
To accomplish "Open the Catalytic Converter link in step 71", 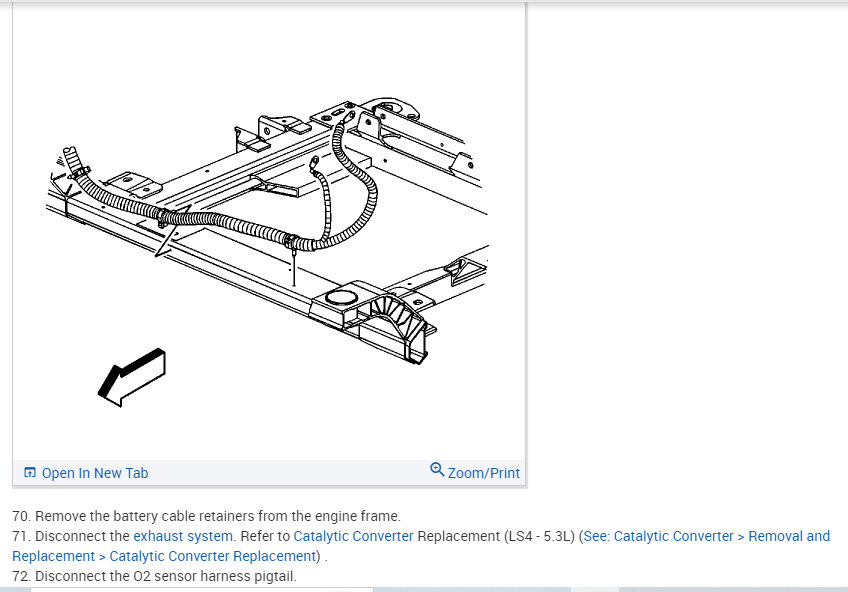I will point(353,536).
